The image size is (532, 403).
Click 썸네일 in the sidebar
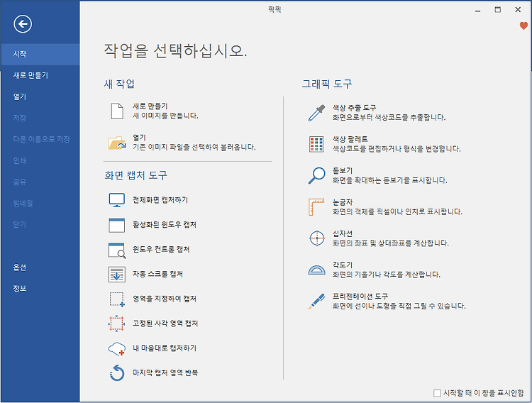point(40,204)
